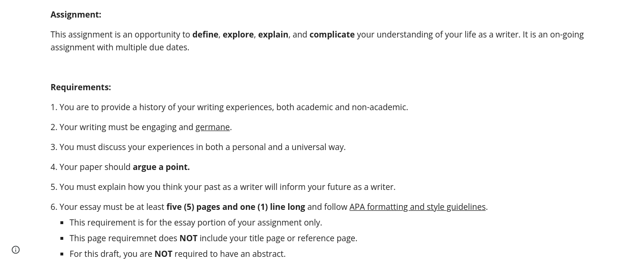The width and height of the screenshot is (644, 264).
Task: Click requirement 1 about history of writing experiences
Action: pos(229,107)
